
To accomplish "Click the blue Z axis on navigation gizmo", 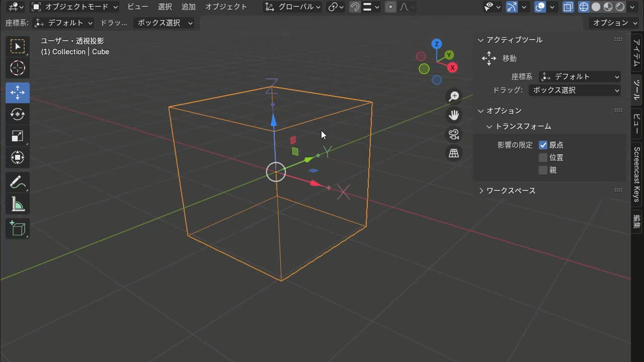I will [x=437, y=44].
